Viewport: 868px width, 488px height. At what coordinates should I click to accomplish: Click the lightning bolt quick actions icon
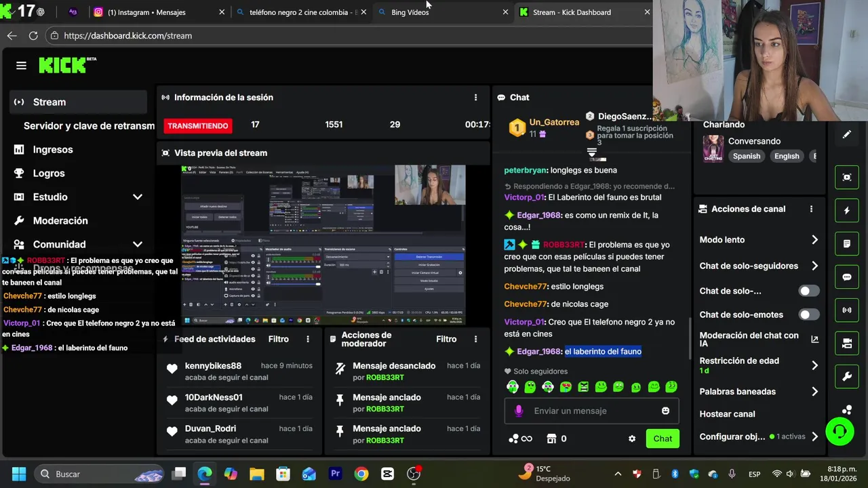[846, 210]
